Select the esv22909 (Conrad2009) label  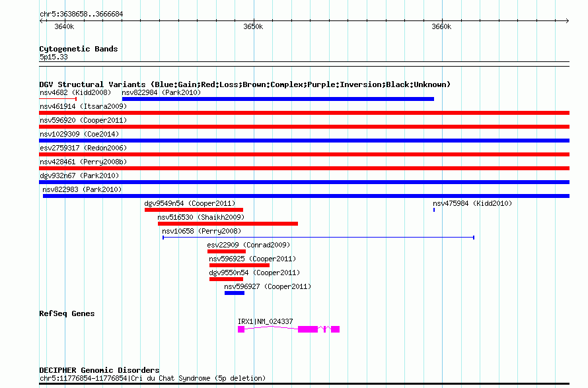click(248, 245)
